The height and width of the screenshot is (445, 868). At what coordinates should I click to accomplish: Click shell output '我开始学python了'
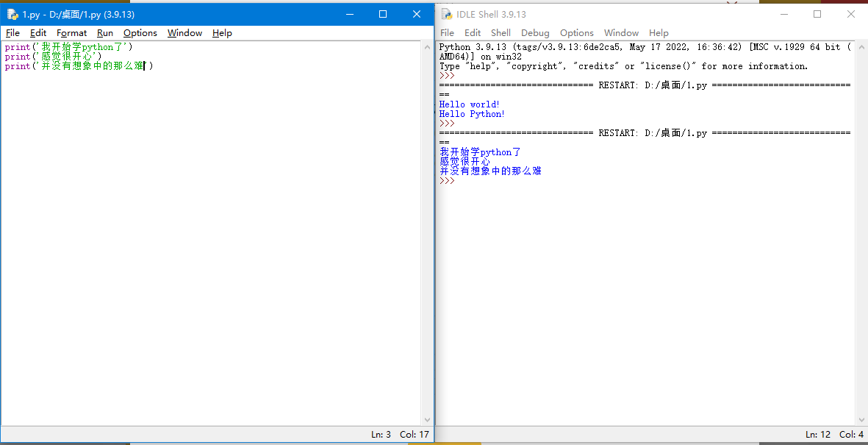[480, 152]
